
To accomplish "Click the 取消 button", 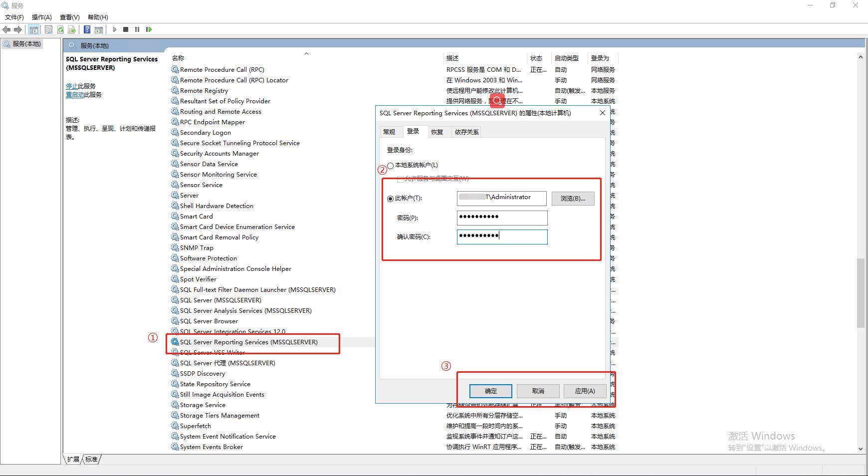I will [x=538, y=391].
